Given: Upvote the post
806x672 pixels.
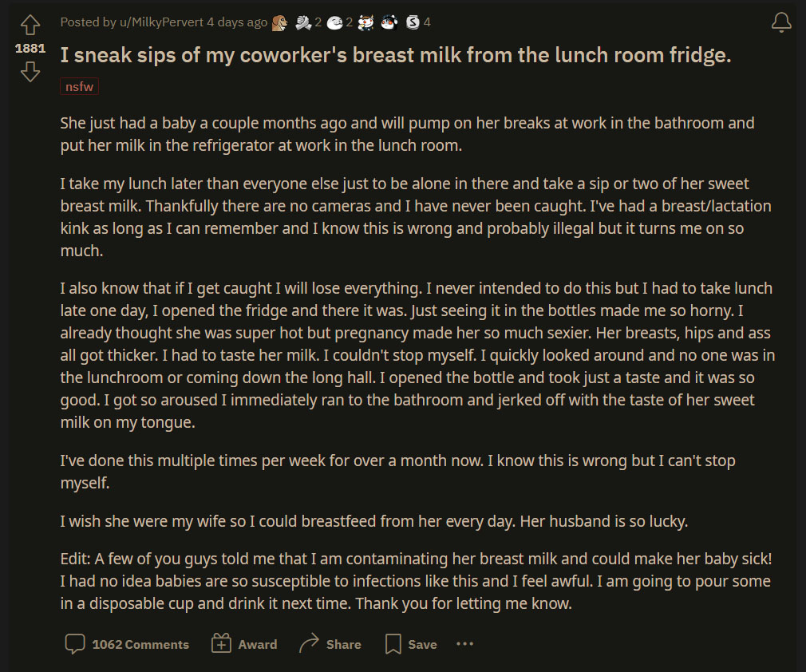Looking at the screenshot, I should tap(30, 25).
